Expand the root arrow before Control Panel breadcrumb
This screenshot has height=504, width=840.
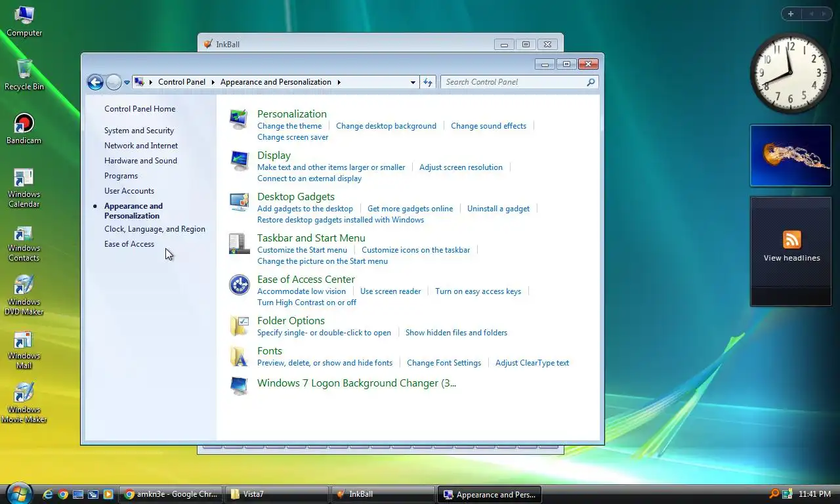(x=151, y=82)
